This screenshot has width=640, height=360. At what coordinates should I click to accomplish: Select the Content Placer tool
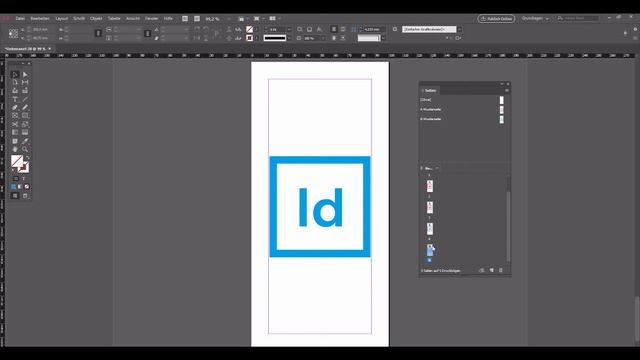(x=25, y=91)
